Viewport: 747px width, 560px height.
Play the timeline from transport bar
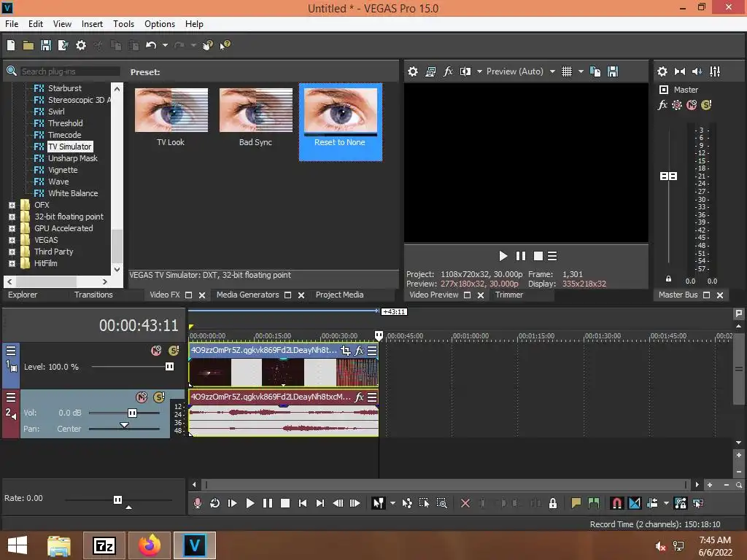[x=249, y=503]
